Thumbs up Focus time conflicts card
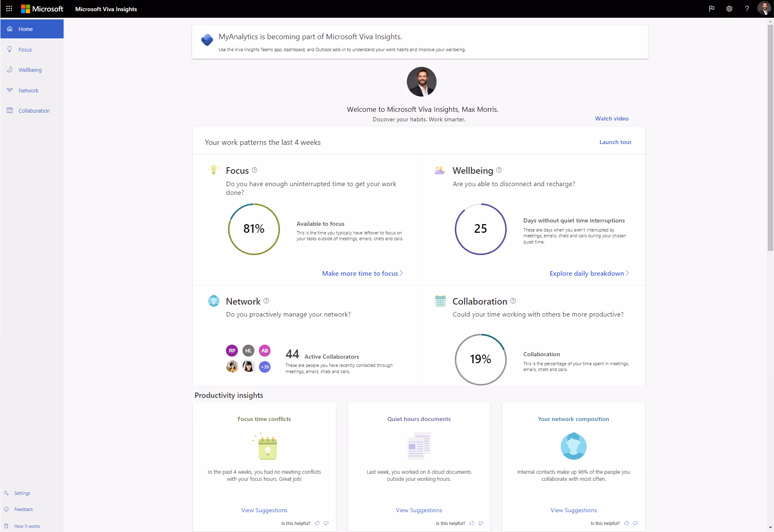The image size is (774, 532). coord(317,523)
